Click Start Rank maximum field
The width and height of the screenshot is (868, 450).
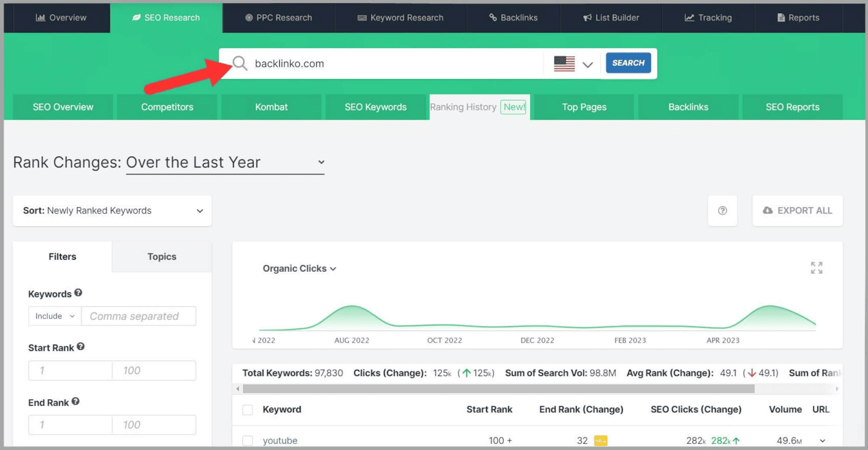pyautogui.click(x=154, y=370)
